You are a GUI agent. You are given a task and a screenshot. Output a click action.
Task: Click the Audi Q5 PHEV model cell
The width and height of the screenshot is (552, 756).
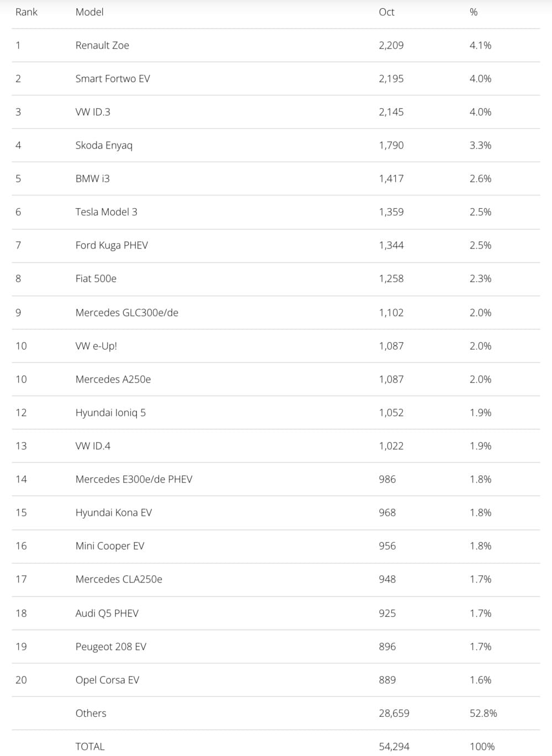(x=107, y=613)
